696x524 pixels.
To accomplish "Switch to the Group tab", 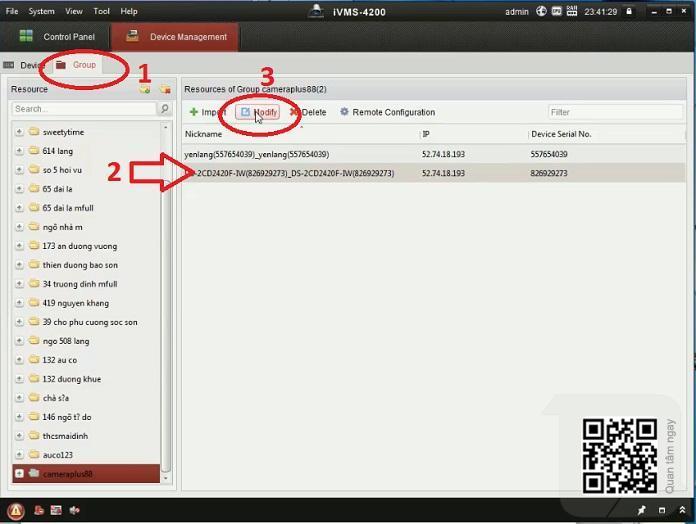I will click(77, 65).
